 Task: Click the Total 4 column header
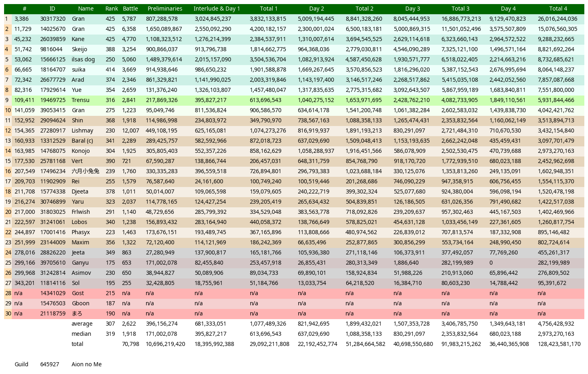(x=558, y=9)
